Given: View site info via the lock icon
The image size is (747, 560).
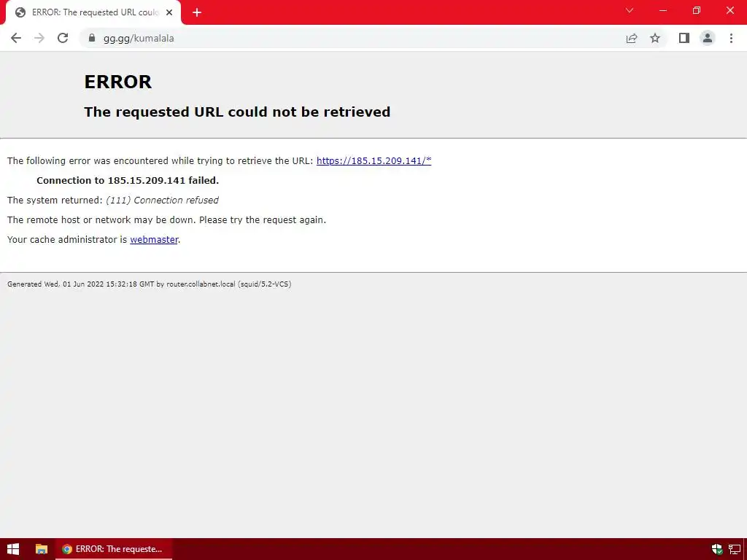Looking at the screenshot, I should click(92, 38).
